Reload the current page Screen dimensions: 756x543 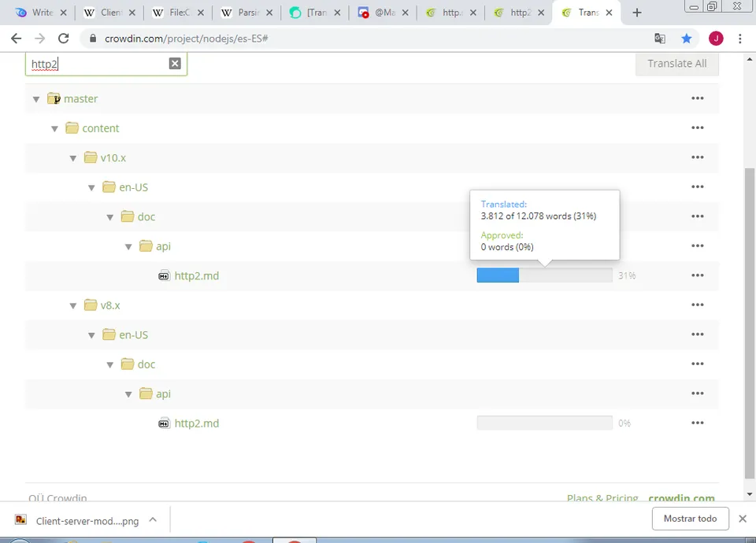click(x=63, y=39)
